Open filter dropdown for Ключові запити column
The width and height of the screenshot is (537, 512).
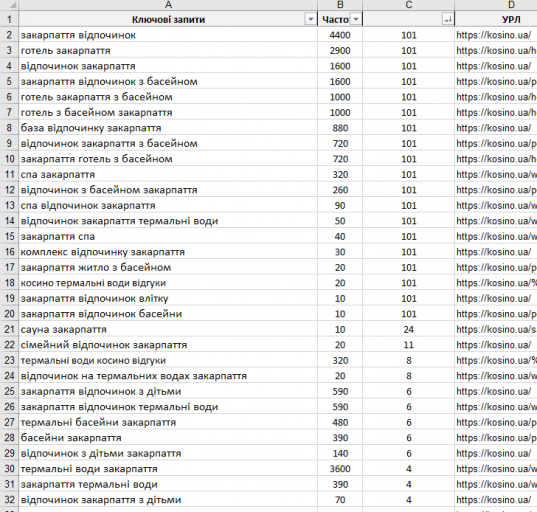[310, 20]
